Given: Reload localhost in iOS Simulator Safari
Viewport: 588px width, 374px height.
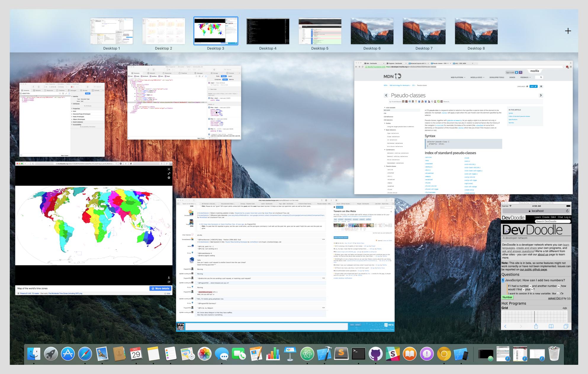Looking at the screenshot, I should pos(567,211).
